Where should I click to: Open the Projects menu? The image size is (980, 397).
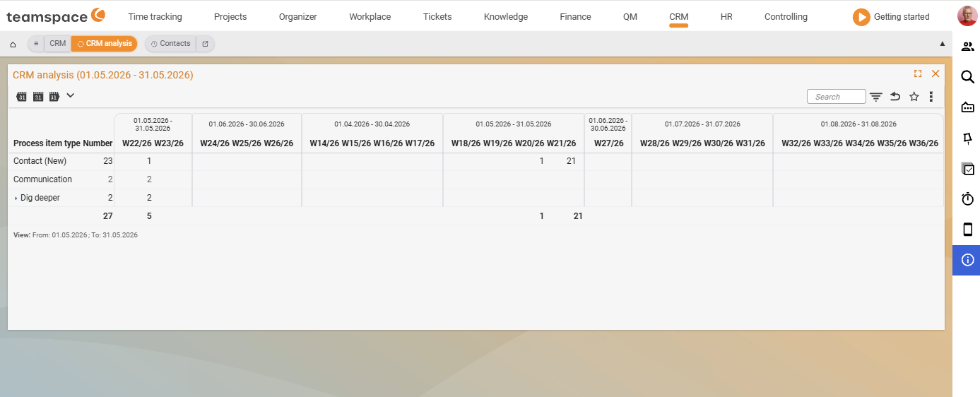pos(230,16)
